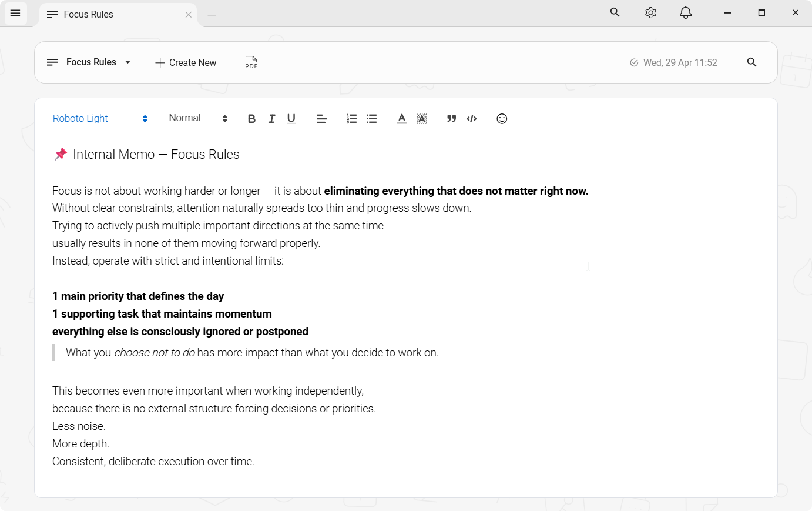812x511 pixels.
Task: Insert a block quote
Action: pos(451,119)
